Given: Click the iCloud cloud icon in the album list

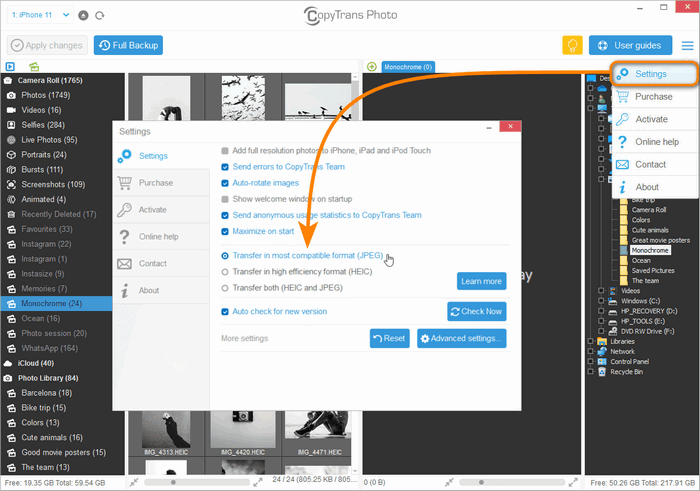Looking at the screenshot, I should click(8, 363).
